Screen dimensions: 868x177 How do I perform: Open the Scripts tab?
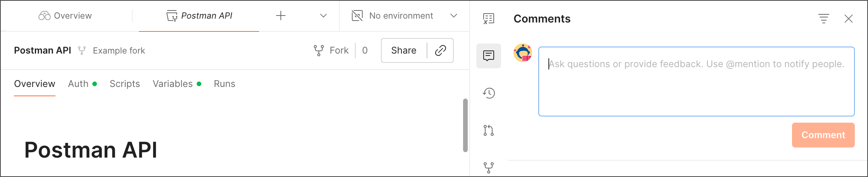click(124, 84)
